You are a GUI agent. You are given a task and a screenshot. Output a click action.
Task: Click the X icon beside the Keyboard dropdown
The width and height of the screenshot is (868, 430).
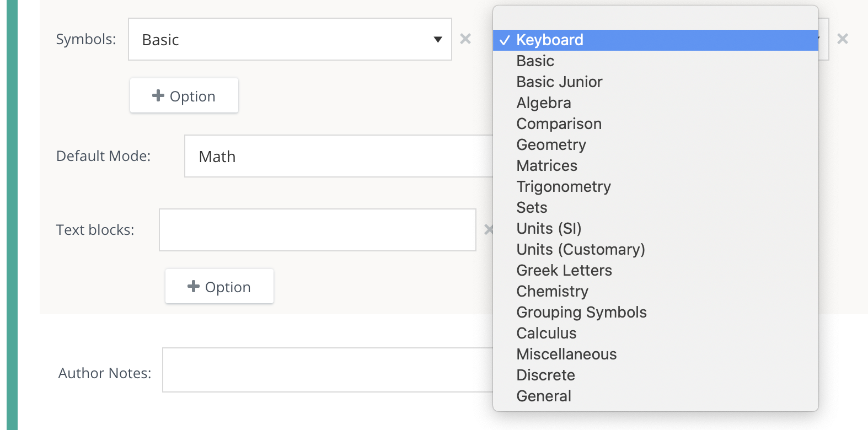pos(842,39)
